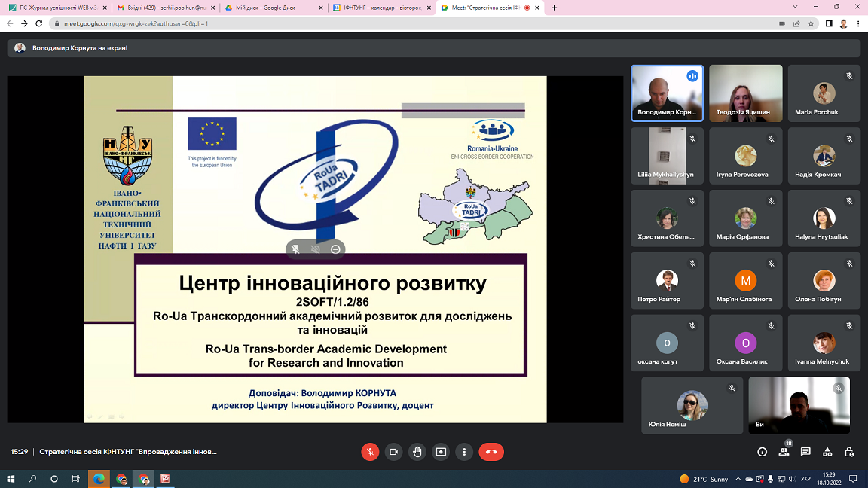Expand the browser tab search chevron
This screenshot has height=488, width=868.
(x=796, y=7)
